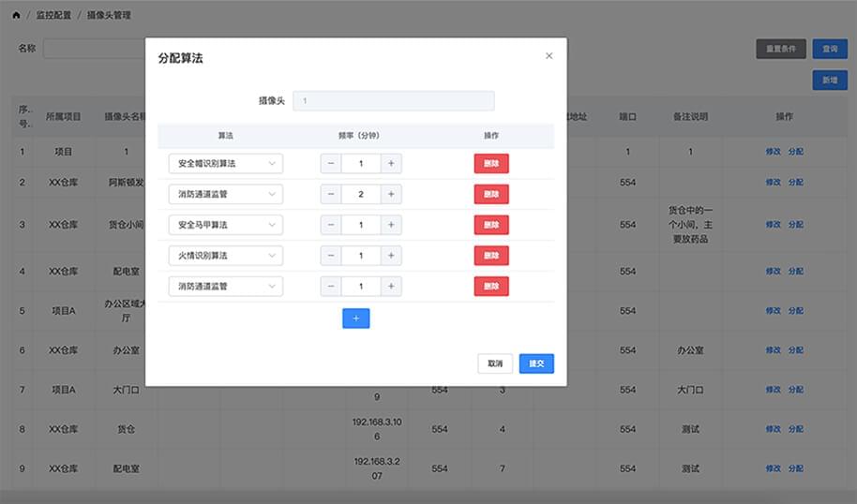
Task: Close the 分配算法 dialog with X icon
Action: [549, 56]
